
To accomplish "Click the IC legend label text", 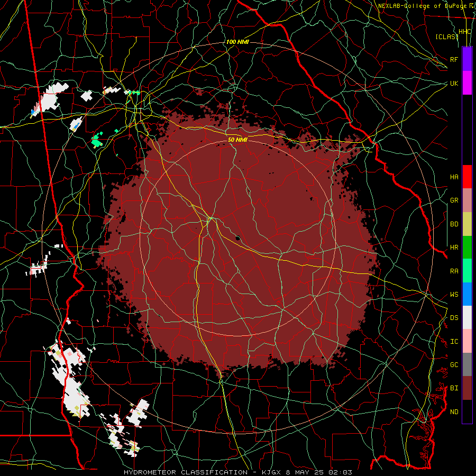I will pyautogui.click(x=454, y=341).
